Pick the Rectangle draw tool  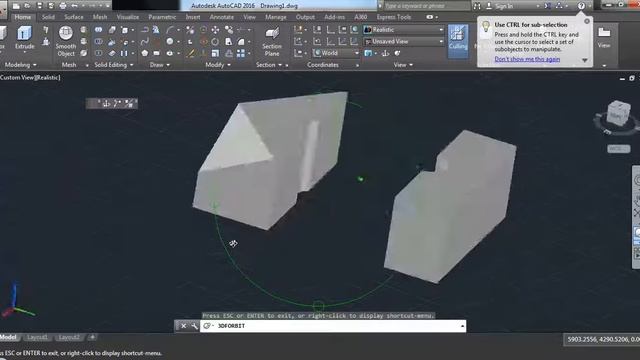click(x=157, y=53)
